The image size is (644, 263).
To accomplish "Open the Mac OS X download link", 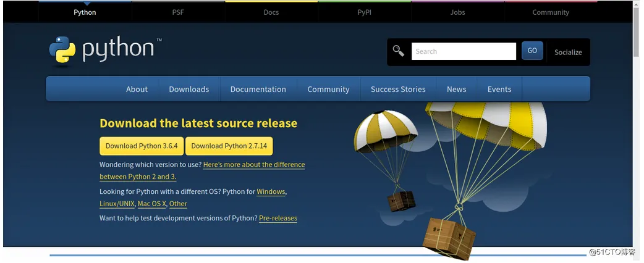I will 152,204.
